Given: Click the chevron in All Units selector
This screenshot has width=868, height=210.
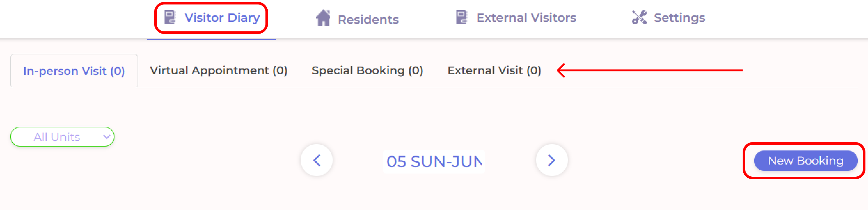Looking at the screenshot, I should coord(107,137).
